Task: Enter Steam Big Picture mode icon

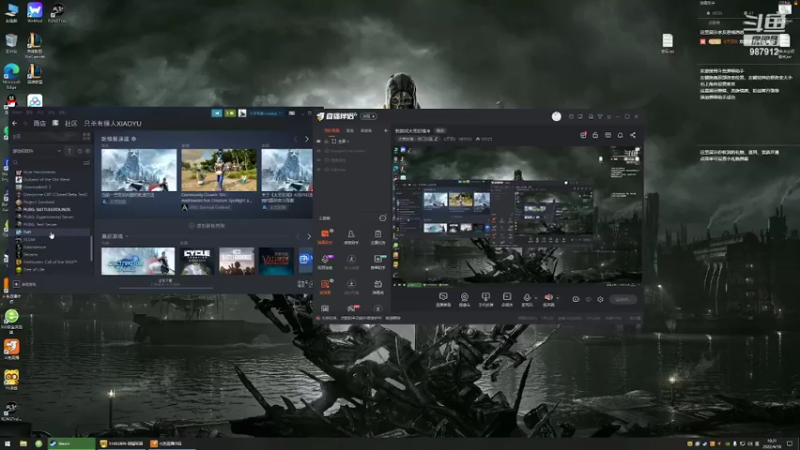Action: click(292, 113)
